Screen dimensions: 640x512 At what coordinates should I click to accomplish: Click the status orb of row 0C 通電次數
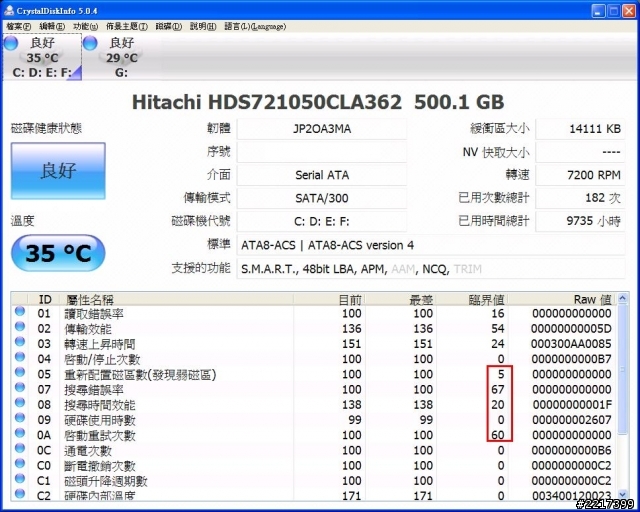tap(20, 448)
